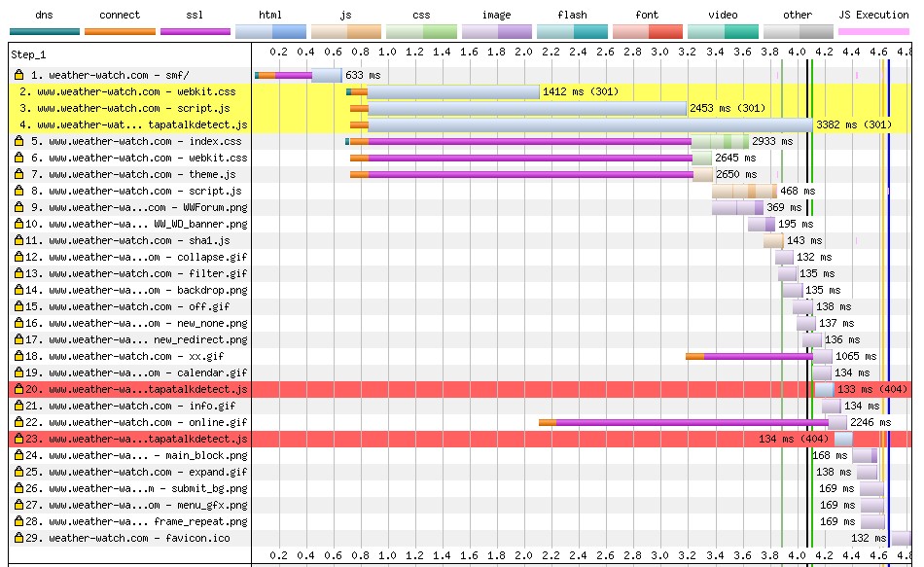Click the request 1 smf/ waterfall bar

pos(299,75)
